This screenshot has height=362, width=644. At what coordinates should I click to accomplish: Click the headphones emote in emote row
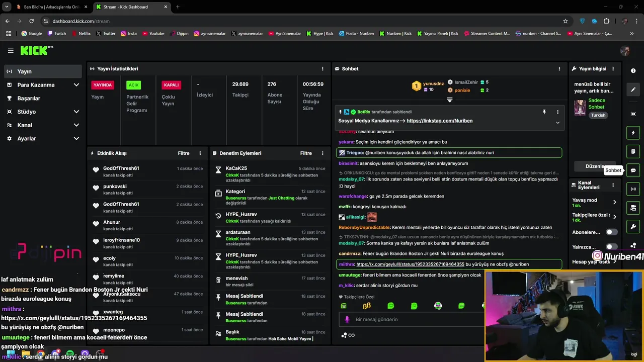point(438,306)
